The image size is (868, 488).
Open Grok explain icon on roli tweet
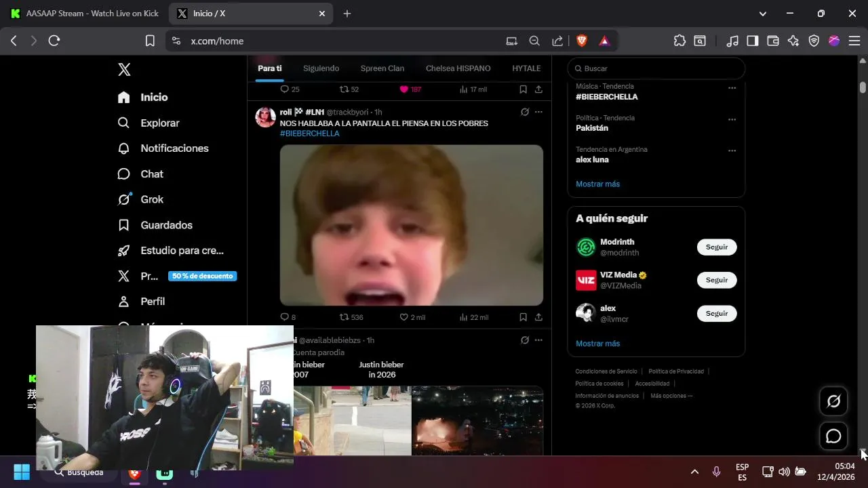point(524,112)
